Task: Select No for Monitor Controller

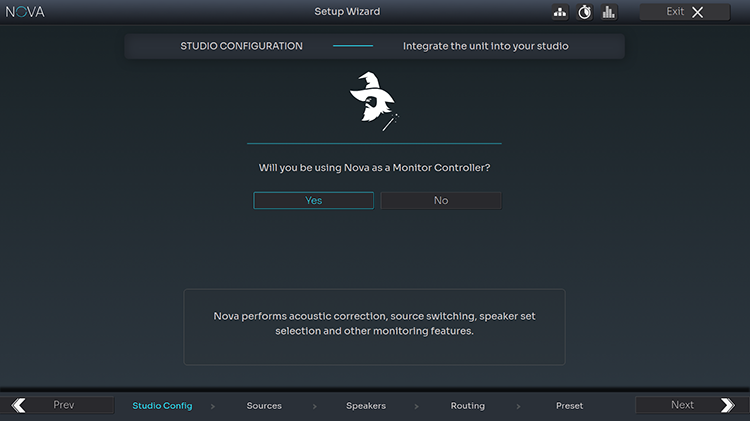Action: click(441, 200)
